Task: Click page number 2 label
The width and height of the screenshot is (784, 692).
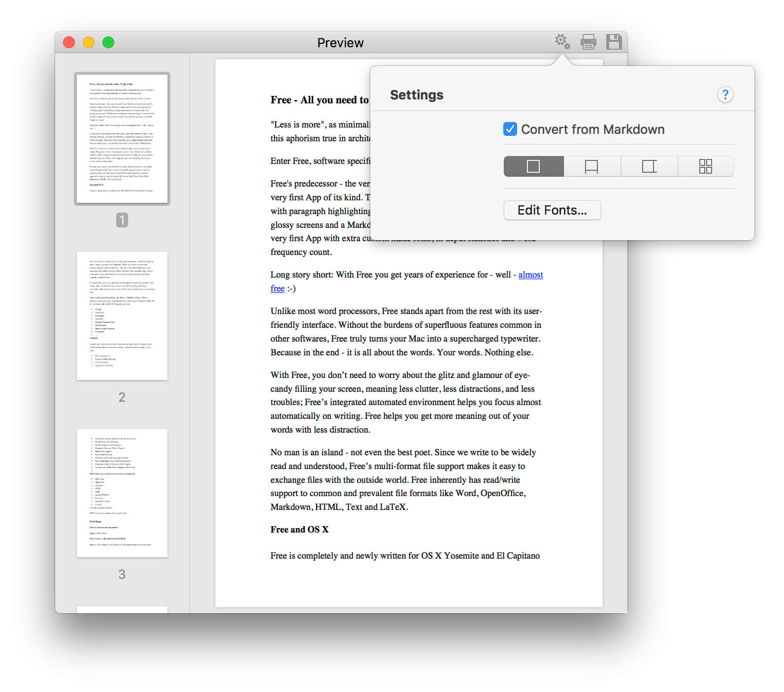Action: point(122,397)
